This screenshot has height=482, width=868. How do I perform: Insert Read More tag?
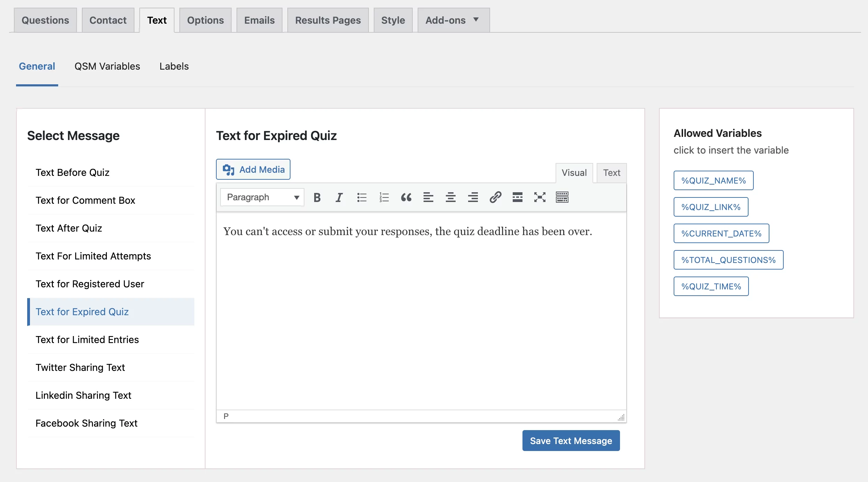tap(518, 197)
